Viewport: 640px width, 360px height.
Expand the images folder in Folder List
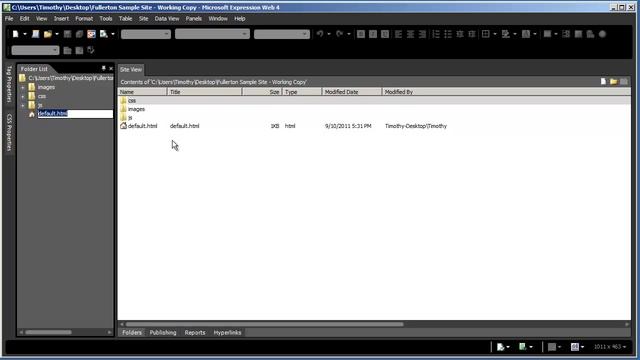pyautogui.click(x=23, y=87)
